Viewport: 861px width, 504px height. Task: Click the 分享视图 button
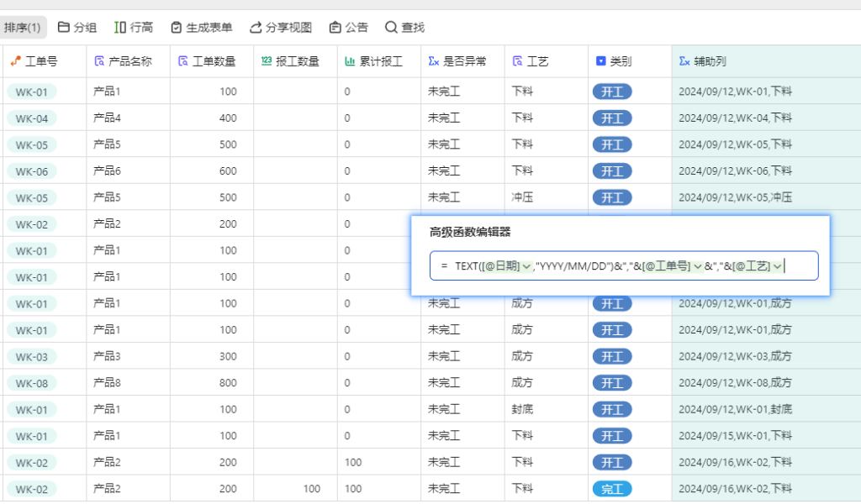(x=281, y=28)
